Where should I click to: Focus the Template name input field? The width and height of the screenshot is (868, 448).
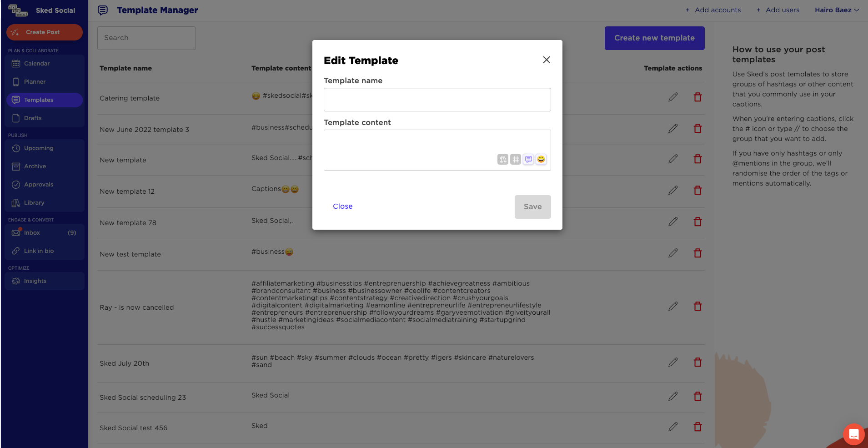pyautogui.click(x=437, y=100)
